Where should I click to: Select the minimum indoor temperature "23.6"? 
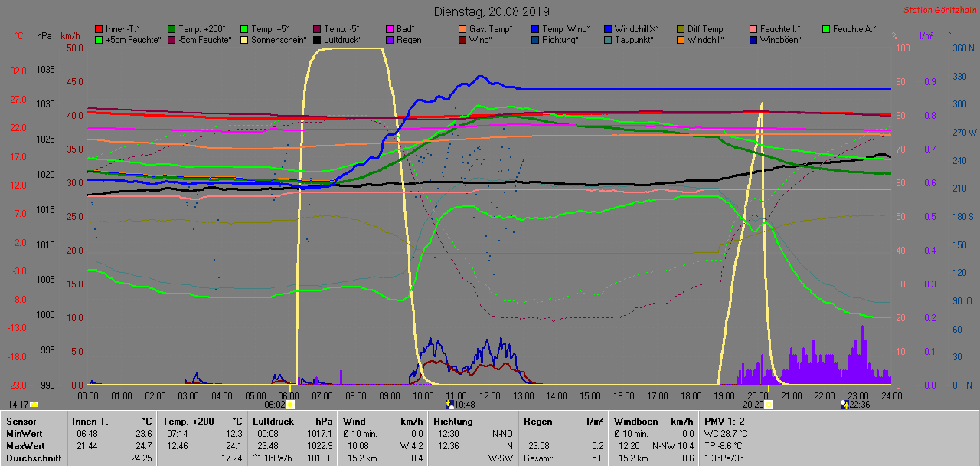[x=143, y=433]
